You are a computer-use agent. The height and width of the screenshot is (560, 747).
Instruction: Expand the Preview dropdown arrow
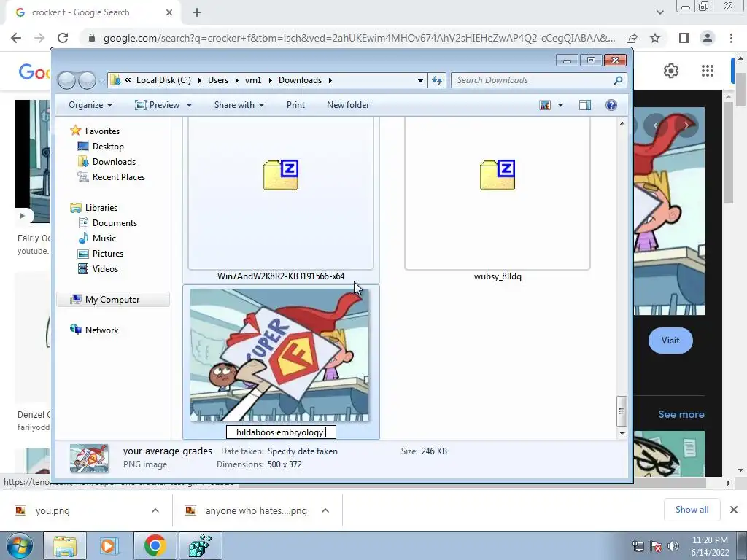point(189,105)
